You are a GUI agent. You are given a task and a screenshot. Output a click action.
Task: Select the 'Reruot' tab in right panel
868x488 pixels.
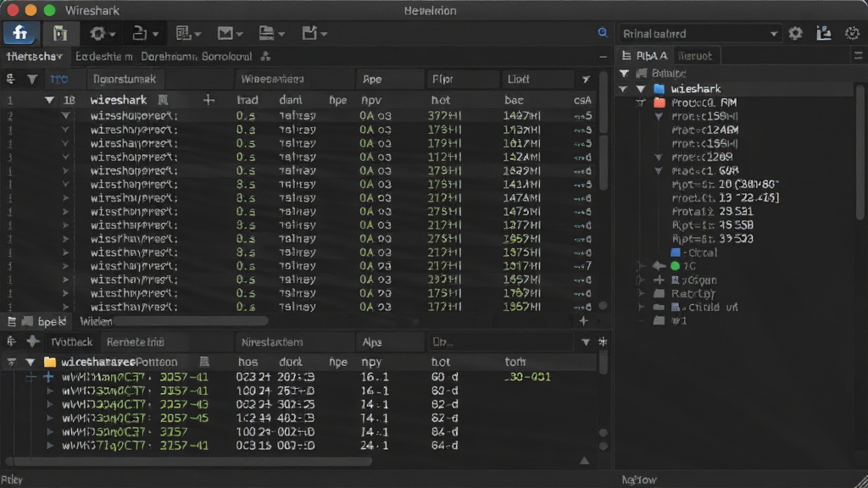(695, 55)
